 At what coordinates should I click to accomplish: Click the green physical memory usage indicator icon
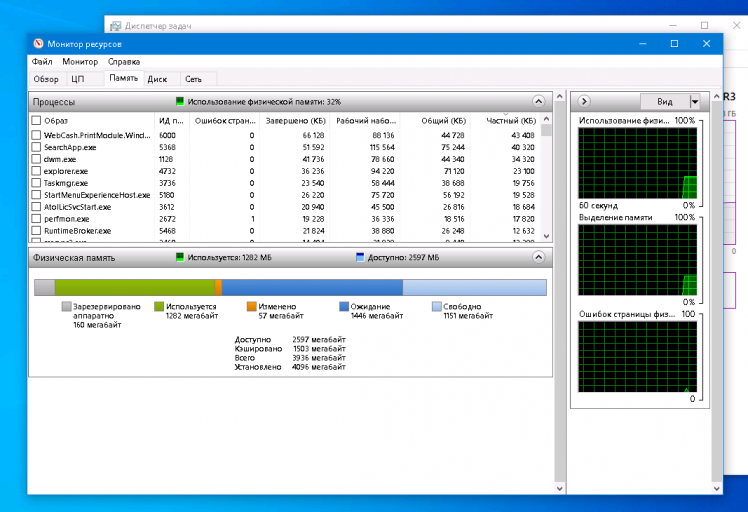[180, 101]
